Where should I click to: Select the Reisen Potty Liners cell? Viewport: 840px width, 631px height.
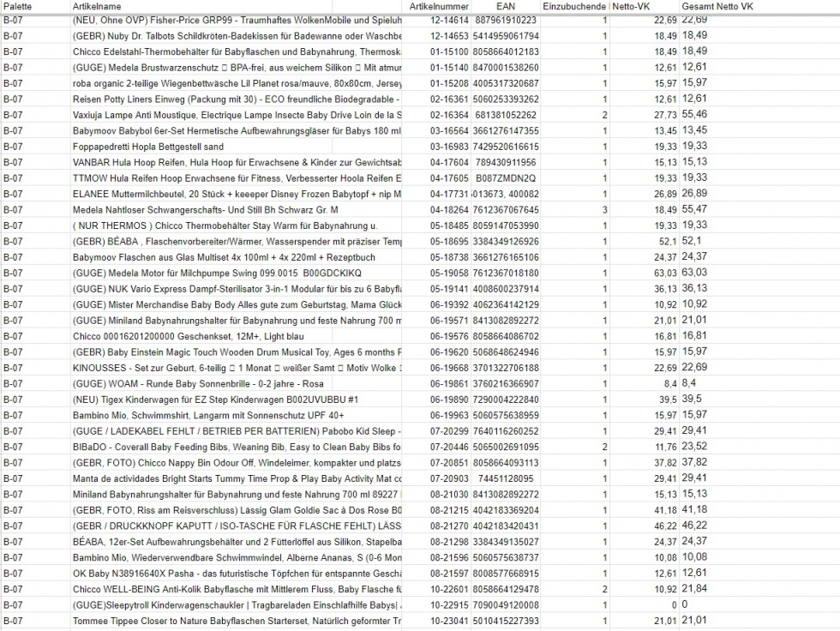pyautogui.click(x=236, y=99)
